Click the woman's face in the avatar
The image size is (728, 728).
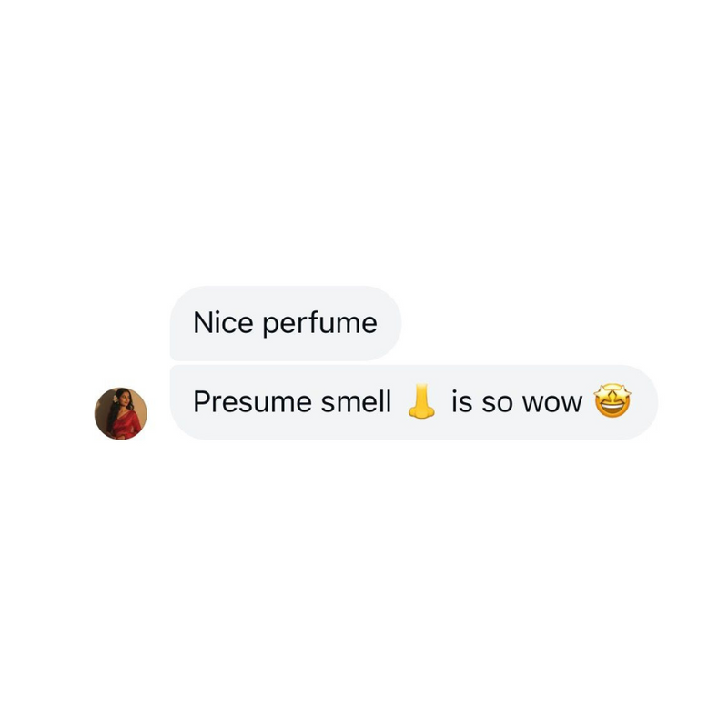[125, 399]
